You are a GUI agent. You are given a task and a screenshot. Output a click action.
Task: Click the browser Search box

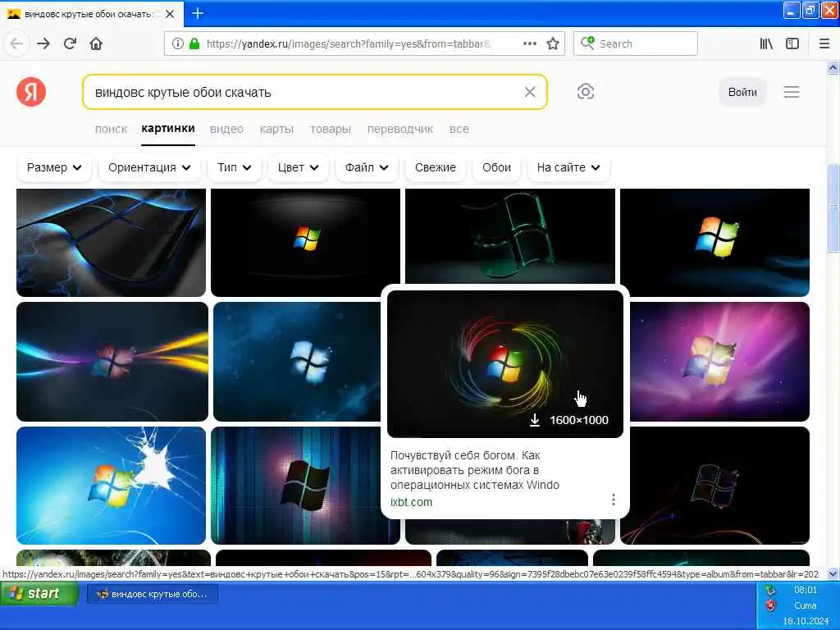point(636,44)
